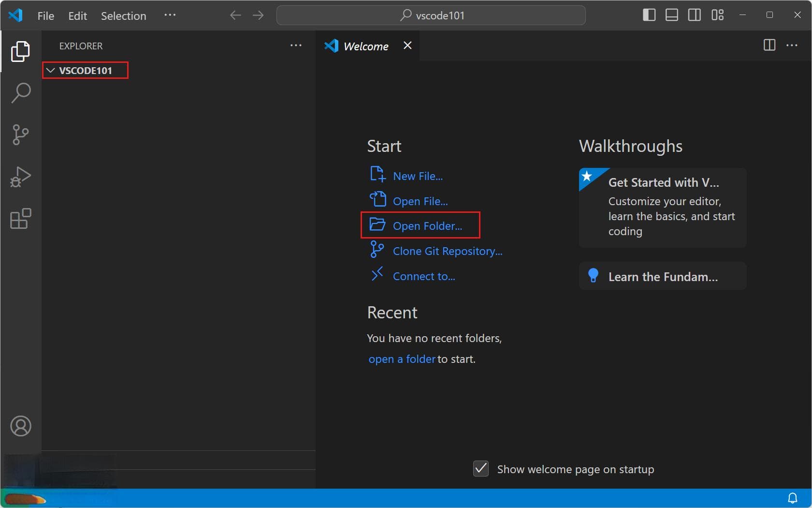Toggle the secondary side bar layout icon
This screenshot has height=508, width=812.
click(x=695, y=15)
